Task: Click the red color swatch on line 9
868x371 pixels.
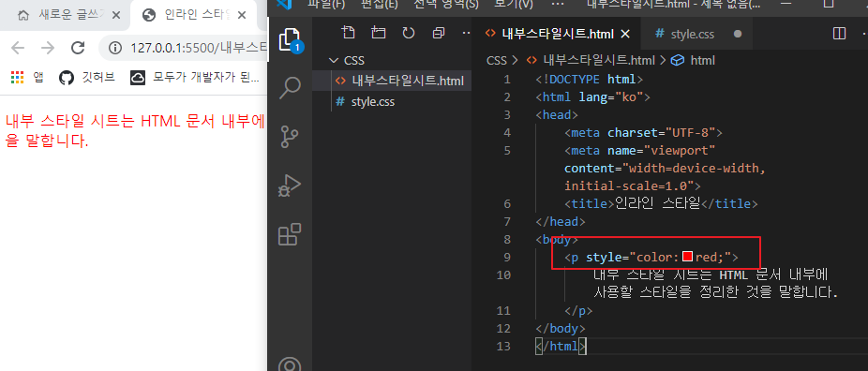Action: pos(687,257)
